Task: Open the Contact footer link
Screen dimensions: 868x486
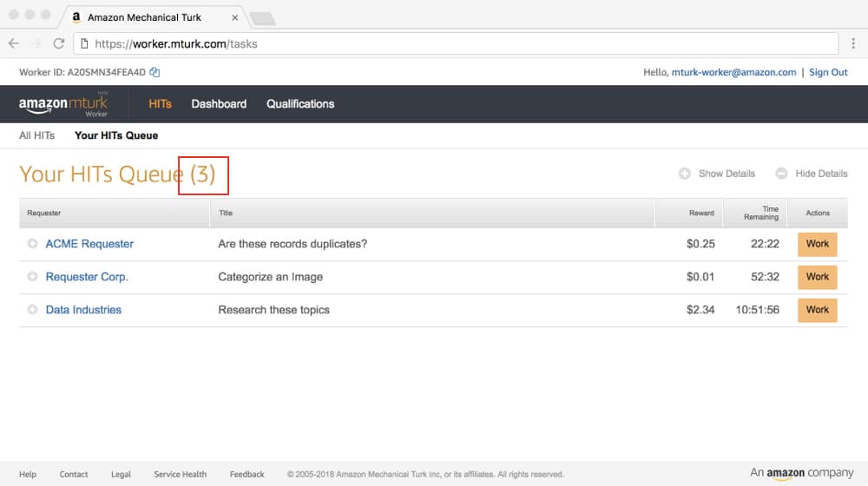Action: pos(74,475)
